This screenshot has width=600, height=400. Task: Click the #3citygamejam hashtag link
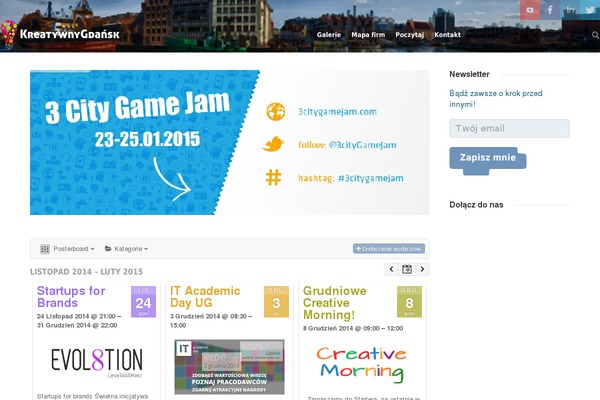(370, 178)
